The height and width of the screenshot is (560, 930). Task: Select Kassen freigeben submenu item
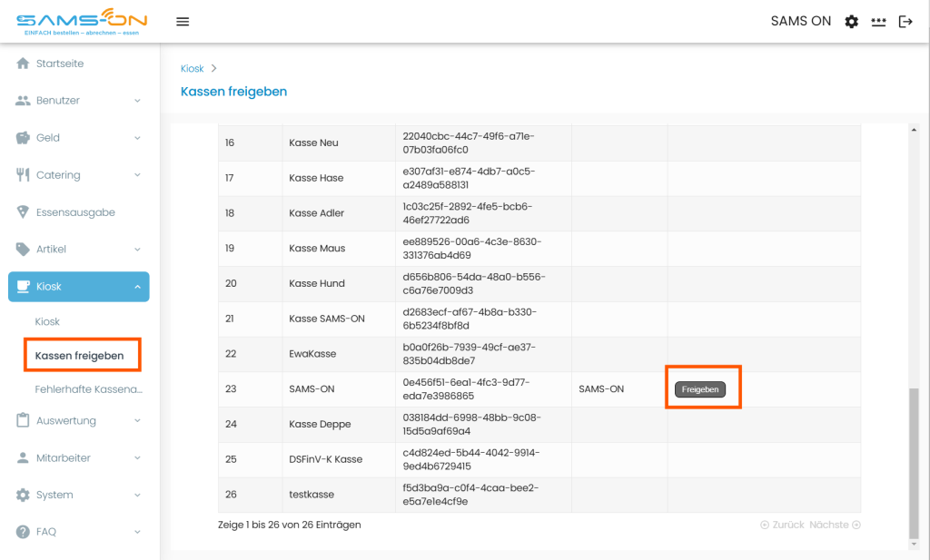click(x=80, y=356)
